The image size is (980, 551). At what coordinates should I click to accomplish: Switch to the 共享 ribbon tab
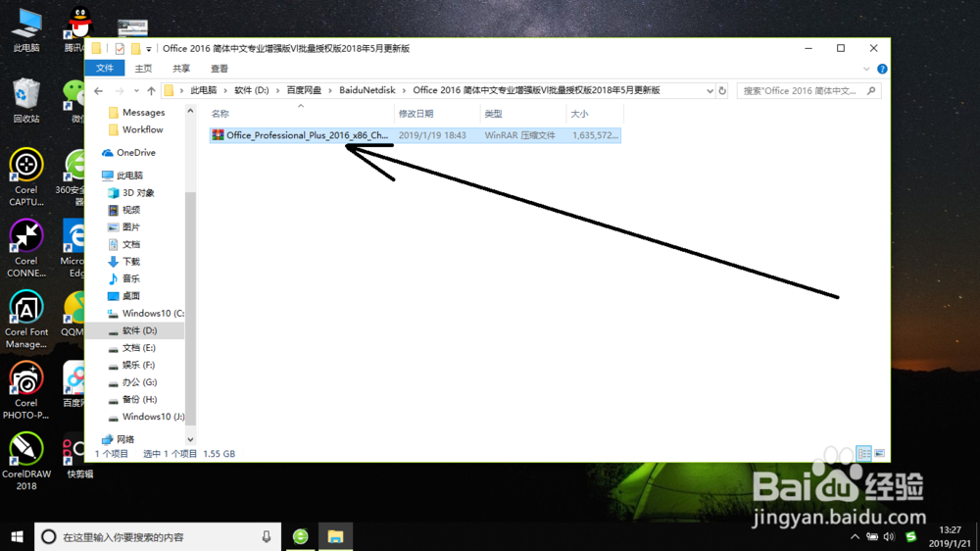pos(181,69)
